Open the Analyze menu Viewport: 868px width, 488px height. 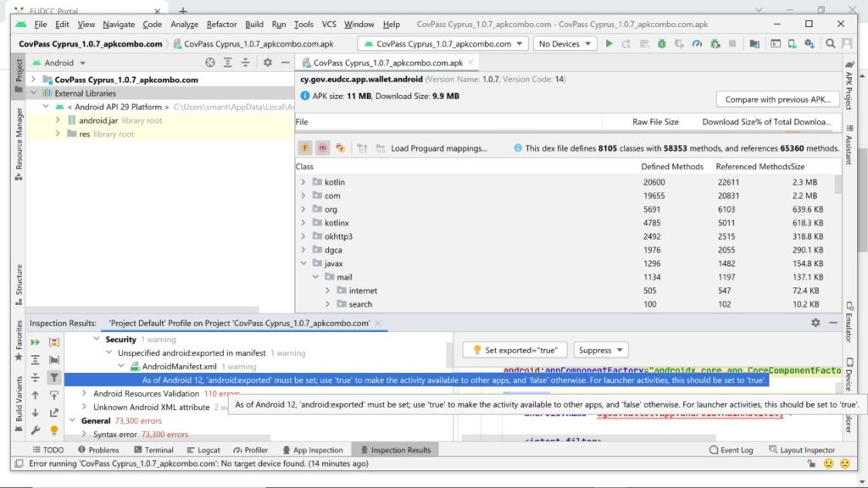coord(184,25)
